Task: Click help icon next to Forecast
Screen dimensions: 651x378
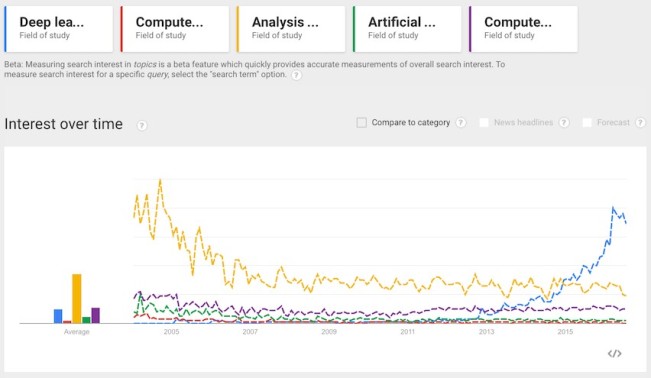Action: pos(641,123)
